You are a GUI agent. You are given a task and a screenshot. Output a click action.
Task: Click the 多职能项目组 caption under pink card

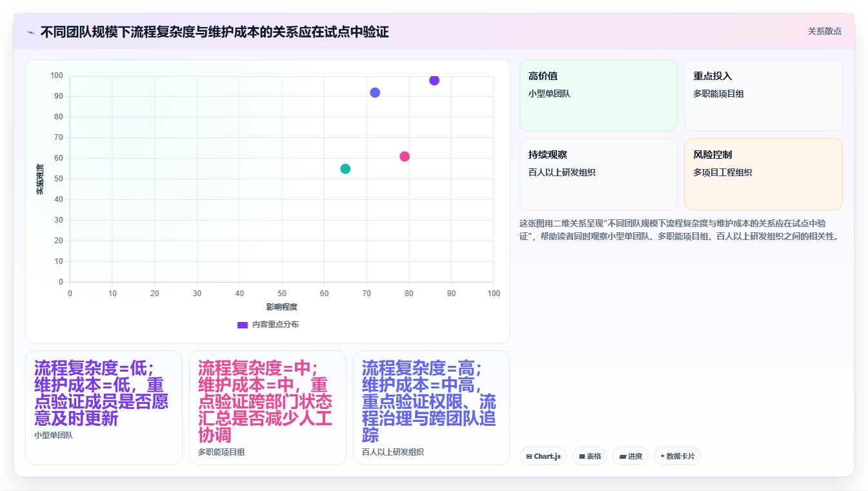pos(221,452)
